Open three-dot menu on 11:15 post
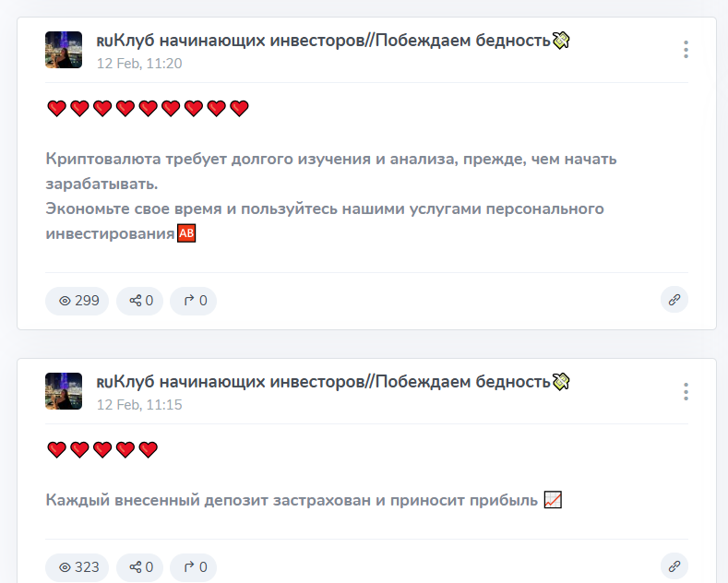728x583 pixels. [686, 392]
